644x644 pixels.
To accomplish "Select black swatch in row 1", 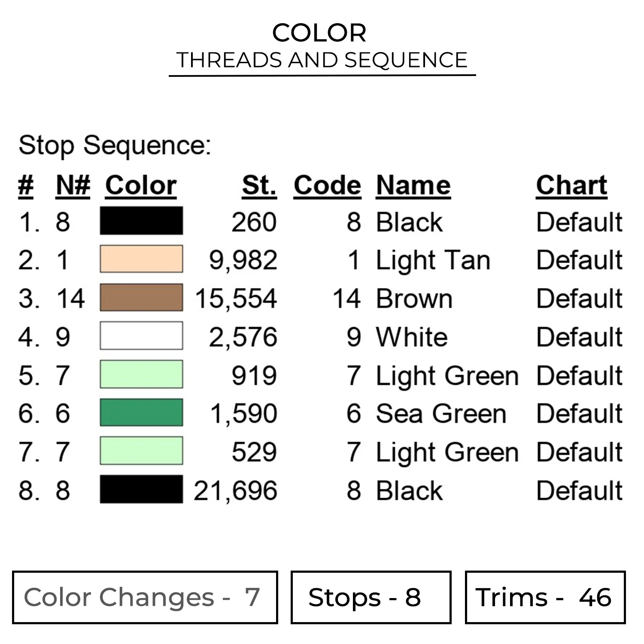I will coord(141,221).
